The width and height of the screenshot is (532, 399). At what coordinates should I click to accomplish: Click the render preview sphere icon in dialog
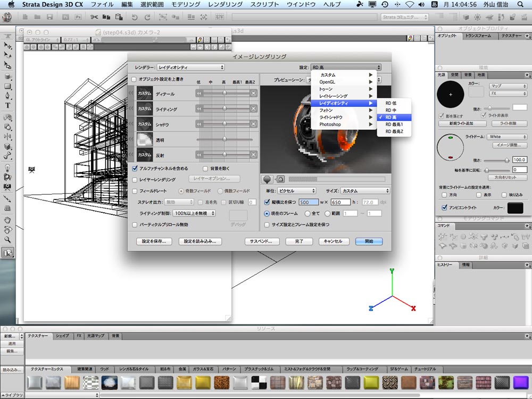(x=267, y=179)
